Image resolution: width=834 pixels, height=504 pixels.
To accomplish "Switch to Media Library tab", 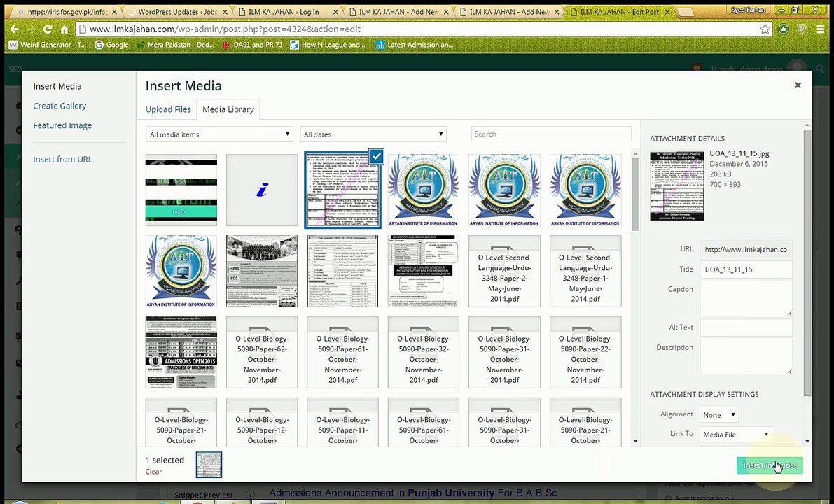I will (228, 109).
